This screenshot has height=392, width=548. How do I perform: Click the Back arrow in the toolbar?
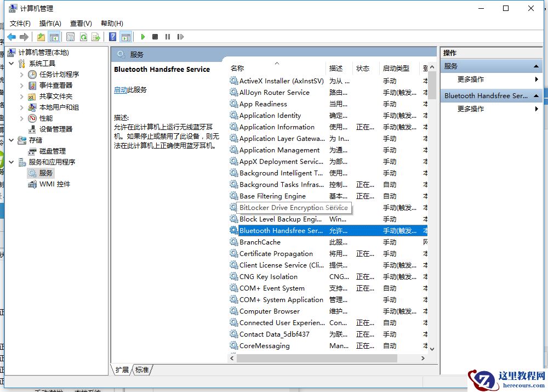click(12, 37)
